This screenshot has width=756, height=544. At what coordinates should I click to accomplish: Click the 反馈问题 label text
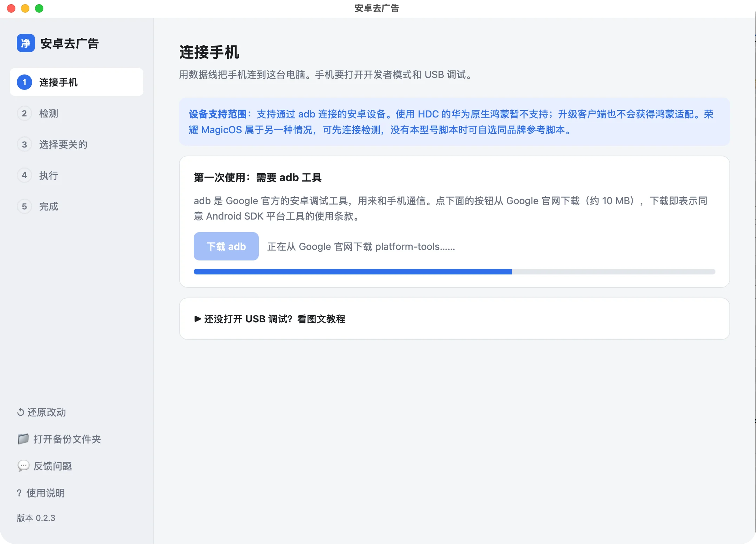click(x=53, y=466)
